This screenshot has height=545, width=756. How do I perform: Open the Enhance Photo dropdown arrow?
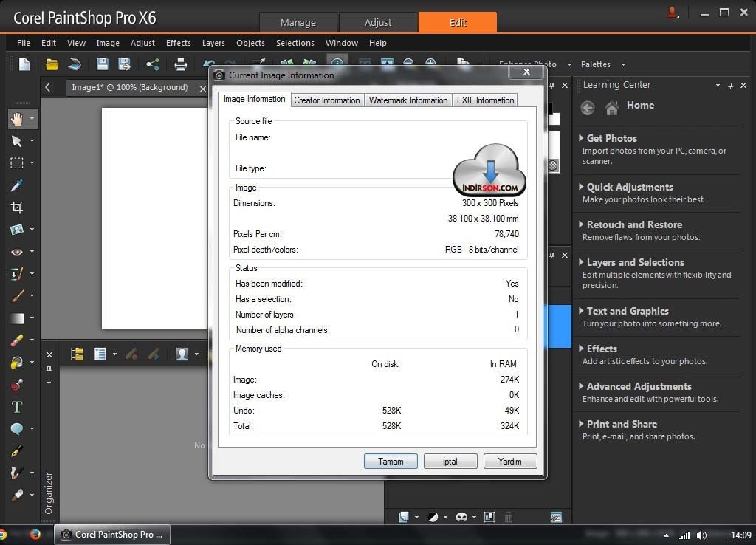569,65
